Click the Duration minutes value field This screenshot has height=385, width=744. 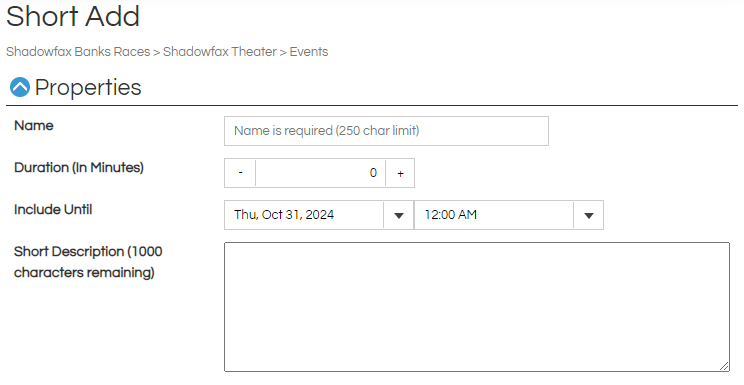320,173
